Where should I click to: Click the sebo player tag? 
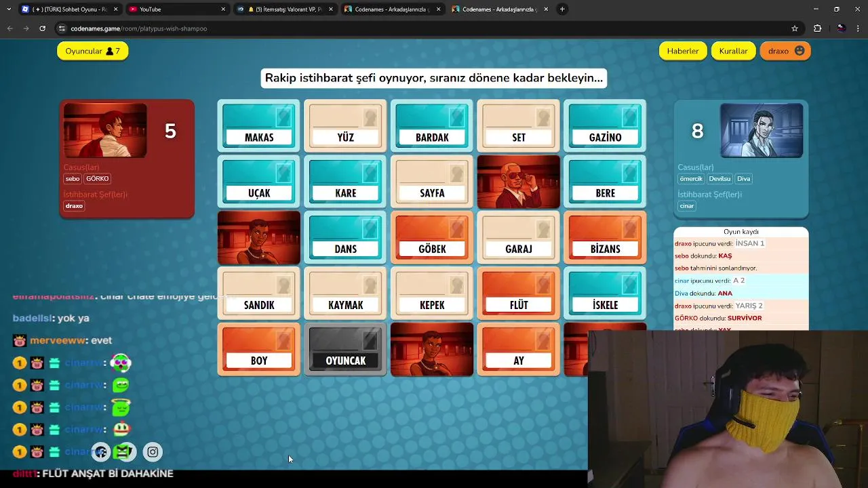73,179
